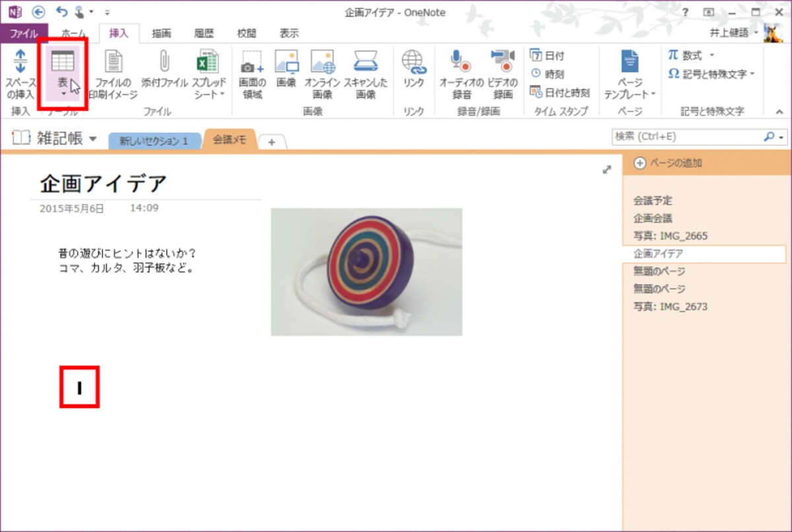Open the 雑記帳 notebook dropdown
Screen dimensions: 792x532
[92, 139]
